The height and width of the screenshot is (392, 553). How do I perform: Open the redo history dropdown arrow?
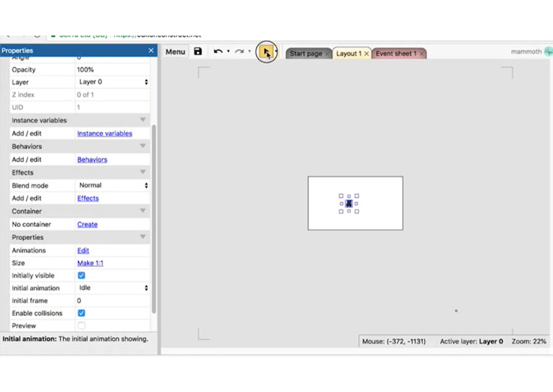click(249, 51)
